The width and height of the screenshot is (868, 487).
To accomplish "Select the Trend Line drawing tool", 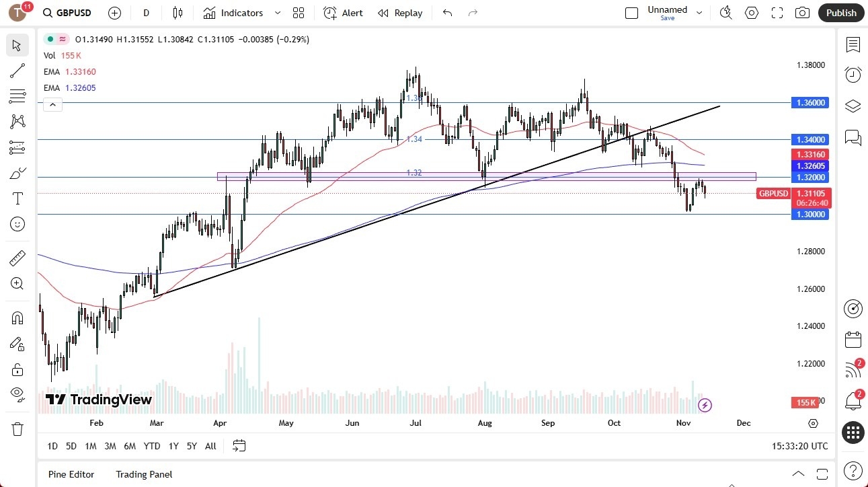I will [17, 71].
